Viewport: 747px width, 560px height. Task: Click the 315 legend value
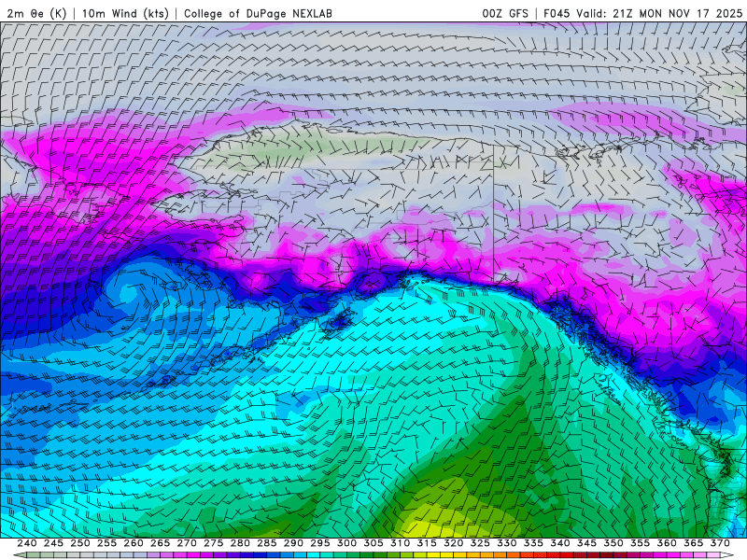click(427, 543)
